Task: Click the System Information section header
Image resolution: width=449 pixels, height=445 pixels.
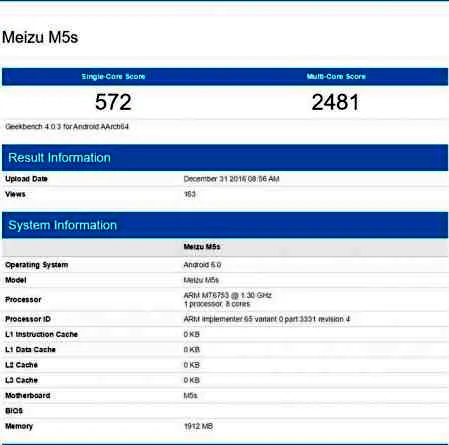Action: click(62, 225)
